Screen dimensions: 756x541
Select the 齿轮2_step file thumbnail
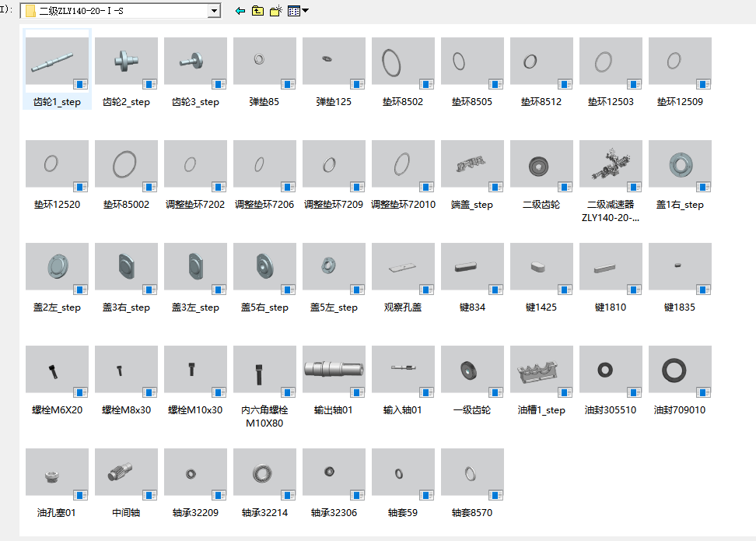126,64
